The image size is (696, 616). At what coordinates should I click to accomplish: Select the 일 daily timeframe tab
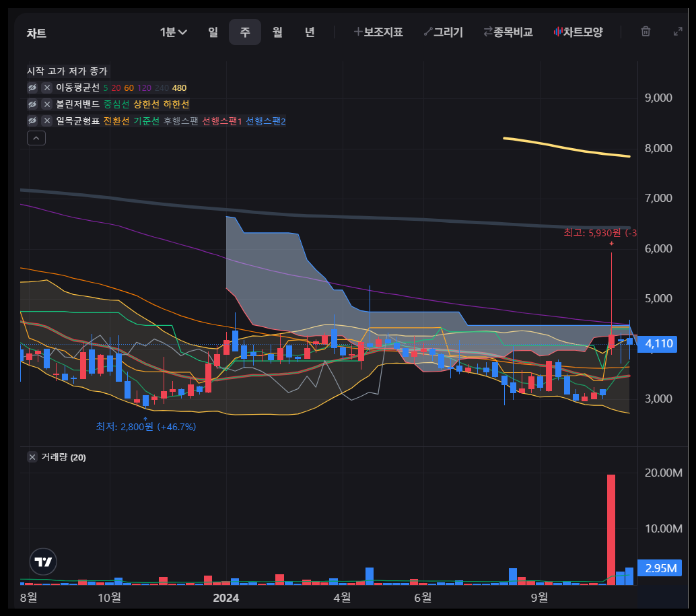click(213, 31)
